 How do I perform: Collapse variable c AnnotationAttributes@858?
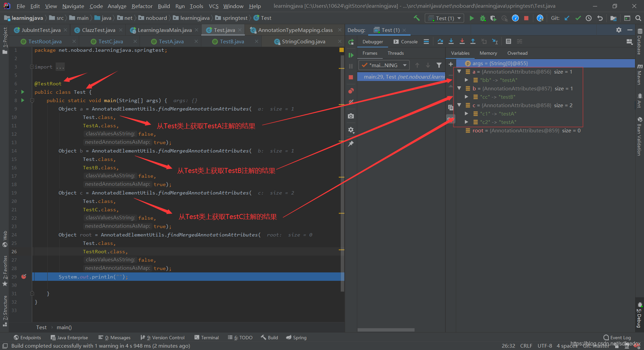coord(459,105)
